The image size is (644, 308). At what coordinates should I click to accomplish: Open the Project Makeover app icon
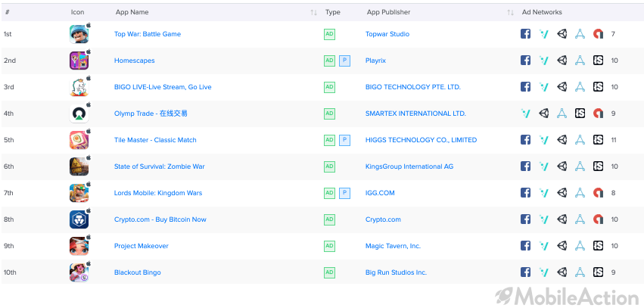coord(79,246)
